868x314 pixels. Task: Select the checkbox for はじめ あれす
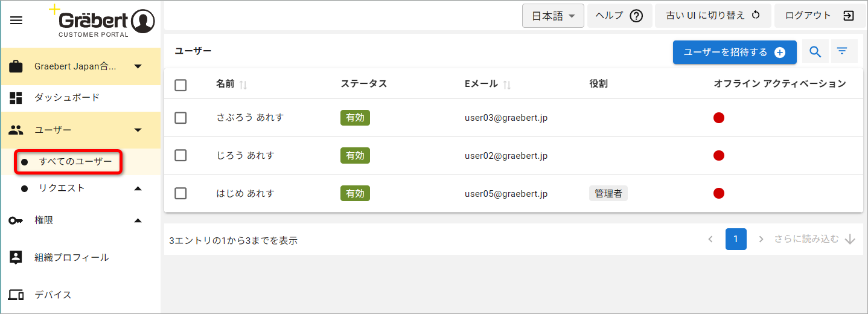tap(180, 193)
